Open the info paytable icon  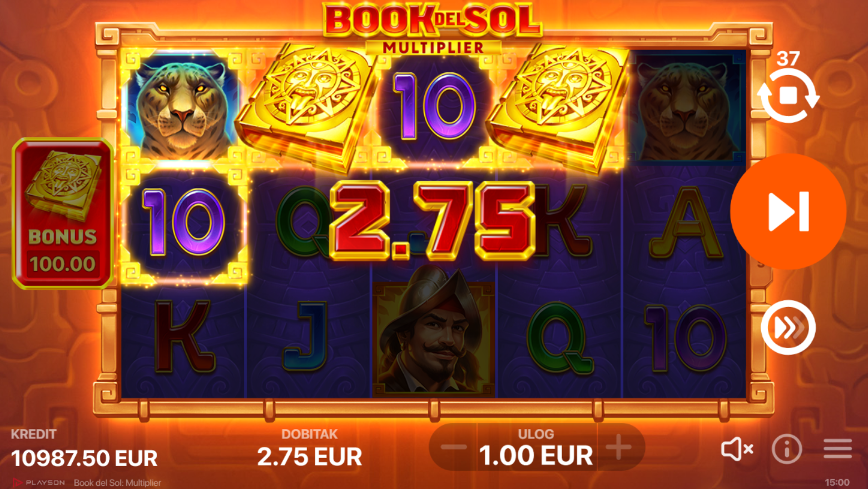pyautogui.click(x=787, y=448)
